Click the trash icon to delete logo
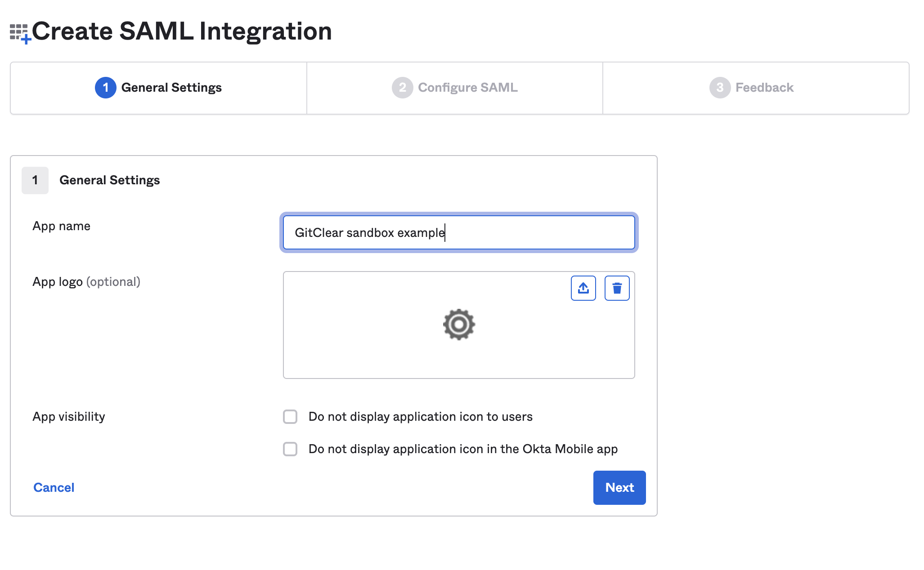This screenshot has width=924, height=570. point(617,288)
